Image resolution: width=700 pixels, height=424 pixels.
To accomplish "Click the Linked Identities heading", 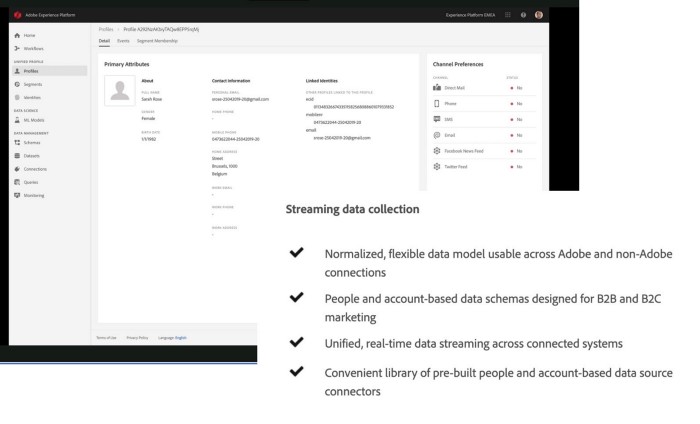I will 321,81.
